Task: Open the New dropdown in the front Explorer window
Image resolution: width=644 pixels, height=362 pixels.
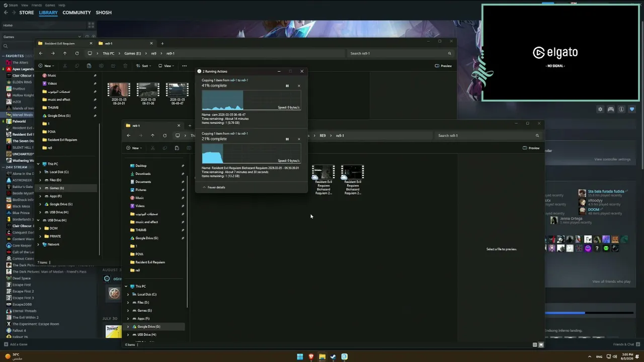Action: 133,148
